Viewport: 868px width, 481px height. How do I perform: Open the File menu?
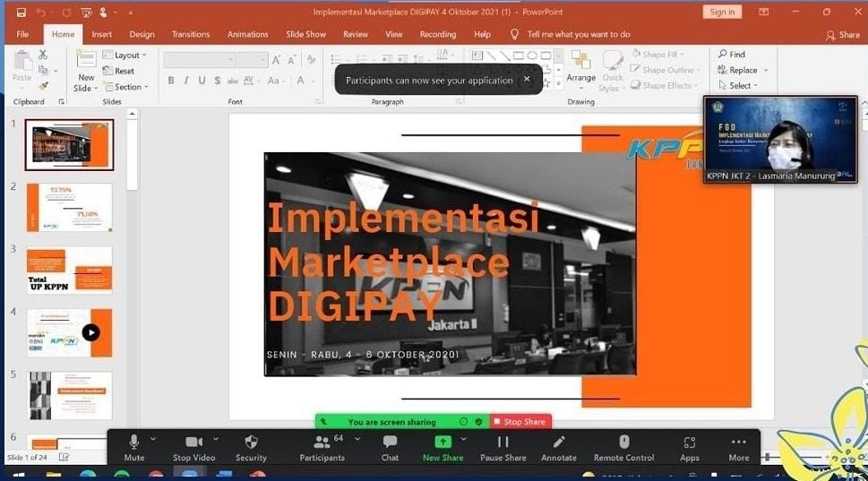tap(22, 34)
